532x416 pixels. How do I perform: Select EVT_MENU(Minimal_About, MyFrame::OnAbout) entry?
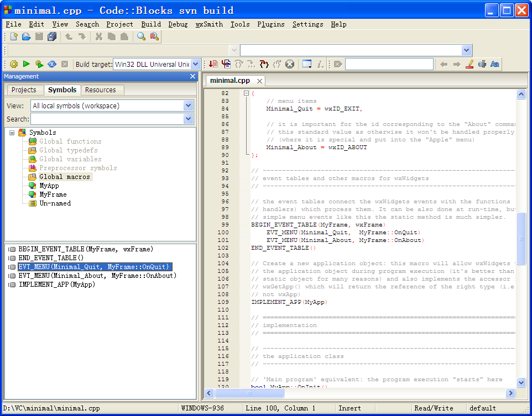(x=97, y=276)
